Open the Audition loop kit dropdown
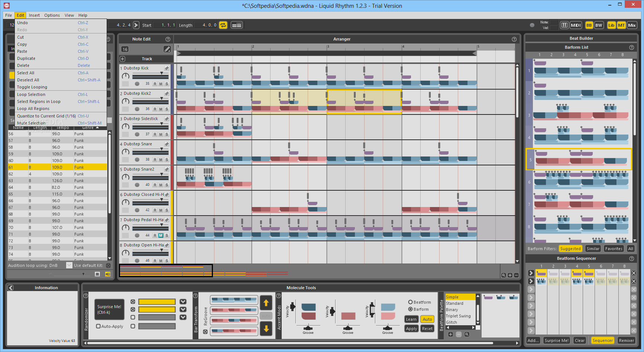The width and height of the screenshot is (644, 352). (69, 265)
